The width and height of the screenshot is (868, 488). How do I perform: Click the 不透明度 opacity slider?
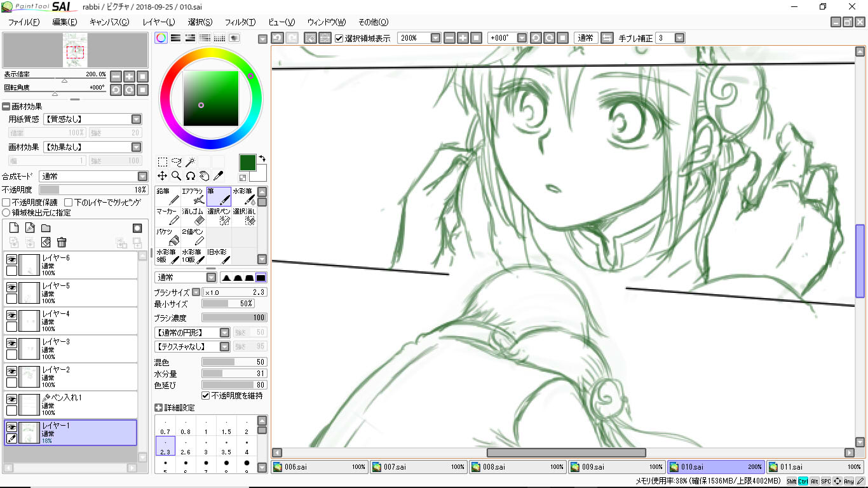click(93, 190)
